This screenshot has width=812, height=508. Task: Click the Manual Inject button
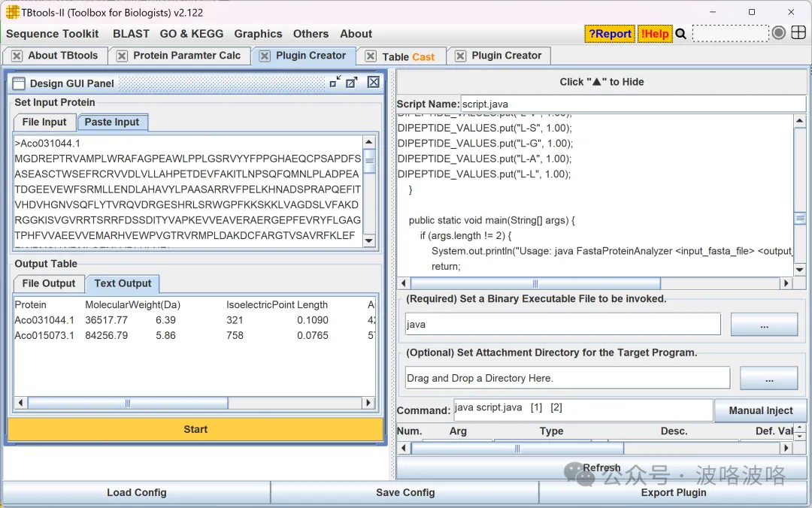pyautogui.click(x=760, y=410)
